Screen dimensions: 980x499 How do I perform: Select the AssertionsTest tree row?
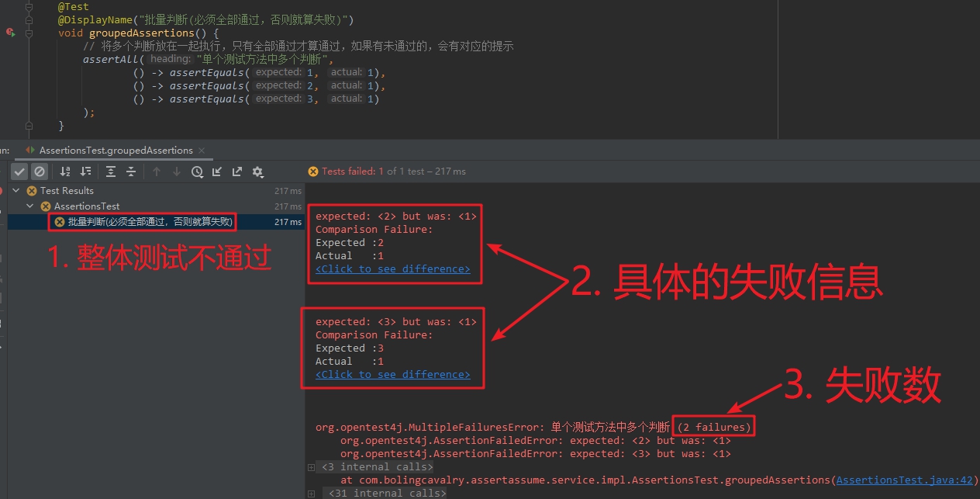point(156,206)
